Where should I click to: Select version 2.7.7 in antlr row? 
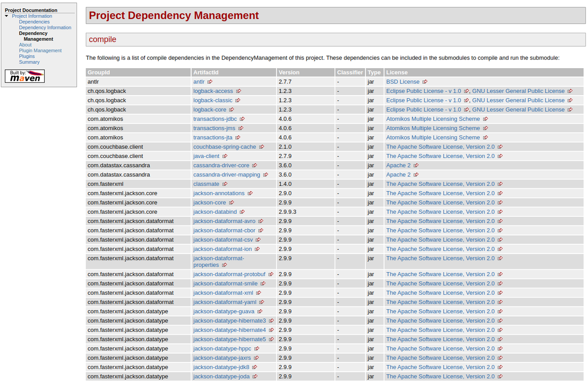[x=285, y=82]
